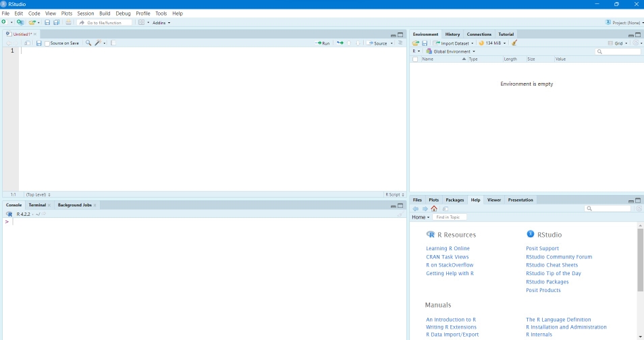Click the Open file folder icon
This screenshot has height=340, width=644.
[32, 22]
